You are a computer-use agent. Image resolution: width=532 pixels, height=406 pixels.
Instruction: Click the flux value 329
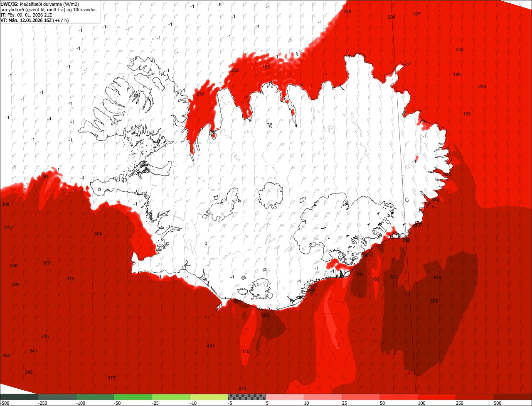coord(46,263)
